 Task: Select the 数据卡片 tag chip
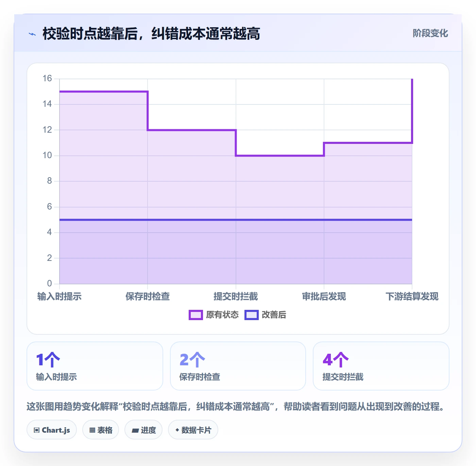[x=193, y=430]
